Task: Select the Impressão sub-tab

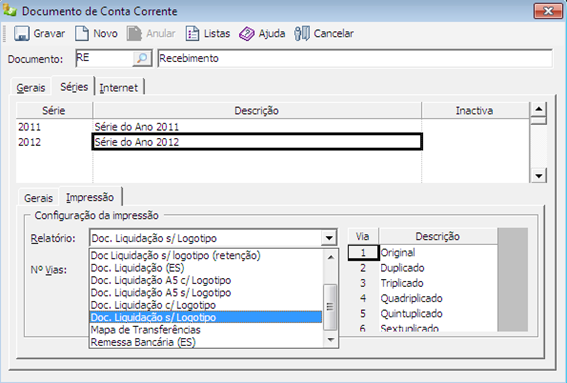Action: click(x=90, y=197)
